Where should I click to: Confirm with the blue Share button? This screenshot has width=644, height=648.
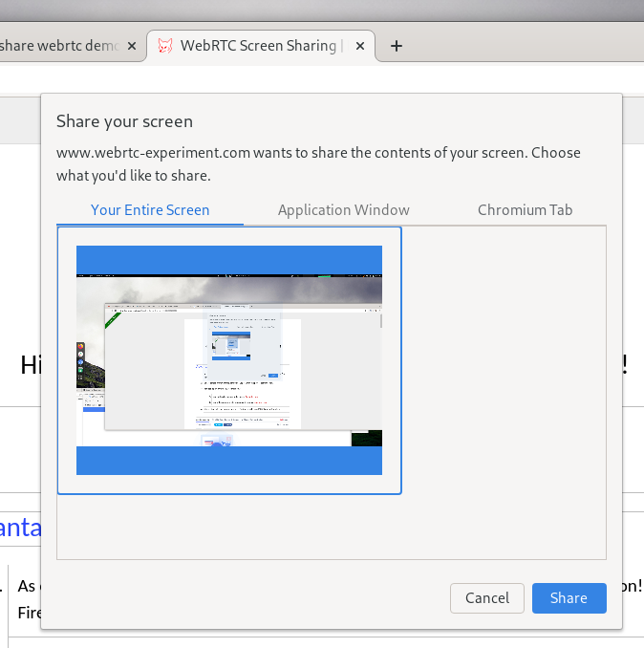coord(569,598)
